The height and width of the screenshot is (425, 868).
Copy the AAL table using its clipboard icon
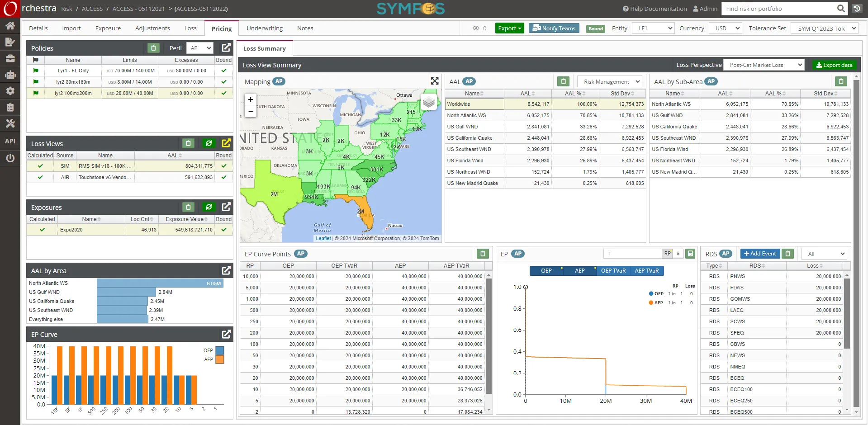pos(563,81)
